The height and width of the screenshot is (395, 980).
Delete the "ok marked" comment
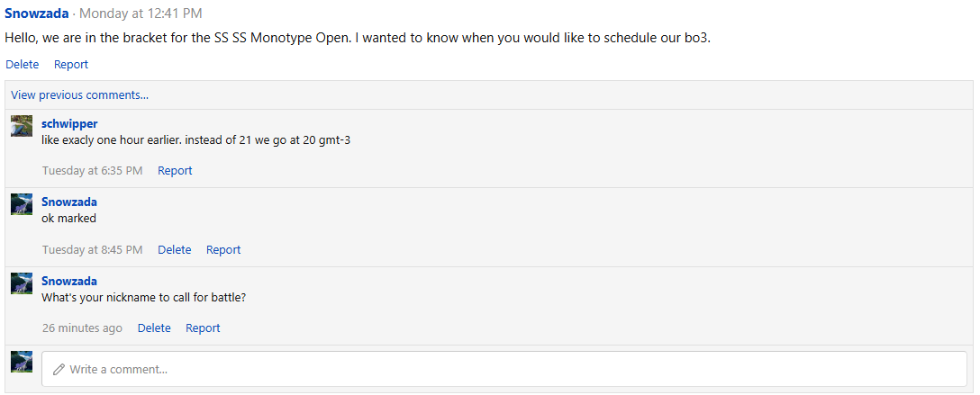pyautogui.click(x=174, y=250)
